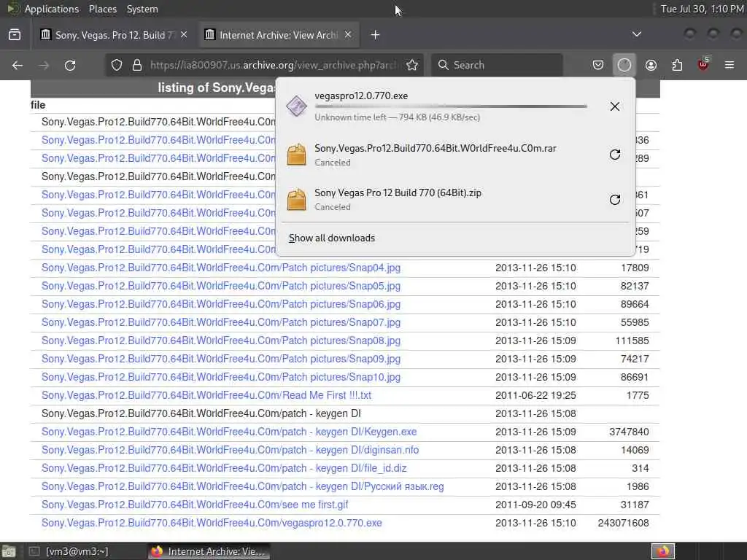Open the Snap10.jpg link
Viewport: 747px width, 560px height.
[x=221, y=377]
